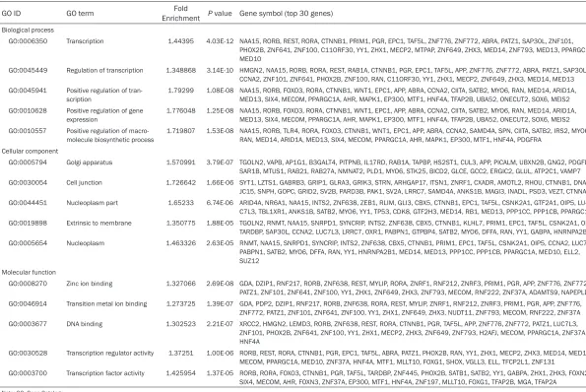
Task: Click fold enrichment value 1.726642
Action: [181, 182]
